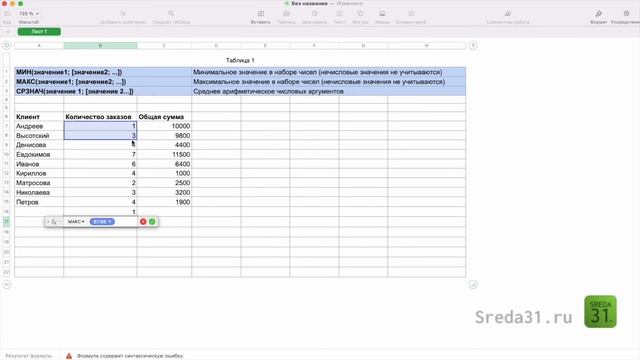
Task: Click the table resize handle at bottom-right corner
Action: click(x=473, y=284)
